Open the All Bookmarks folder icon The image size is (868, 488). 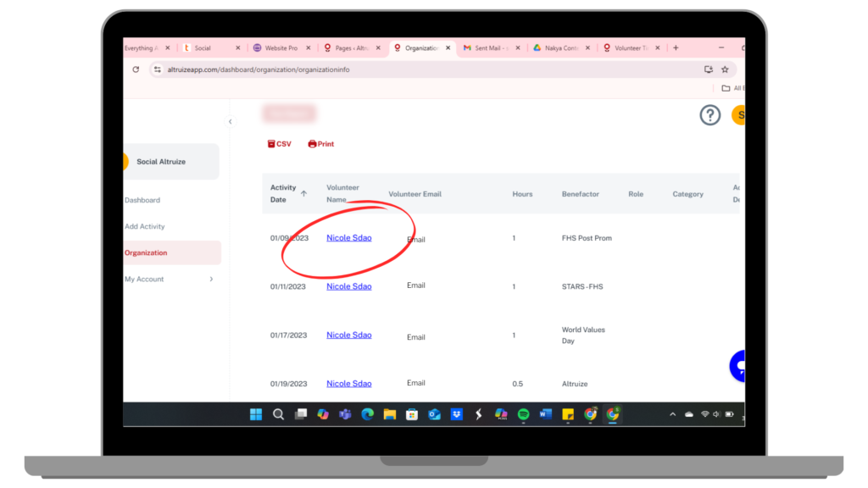[x=726, y=88]
